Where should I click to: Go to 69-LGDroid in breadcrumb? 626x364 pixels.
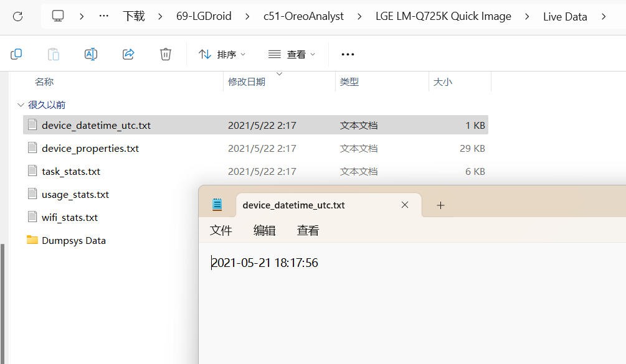204,16
